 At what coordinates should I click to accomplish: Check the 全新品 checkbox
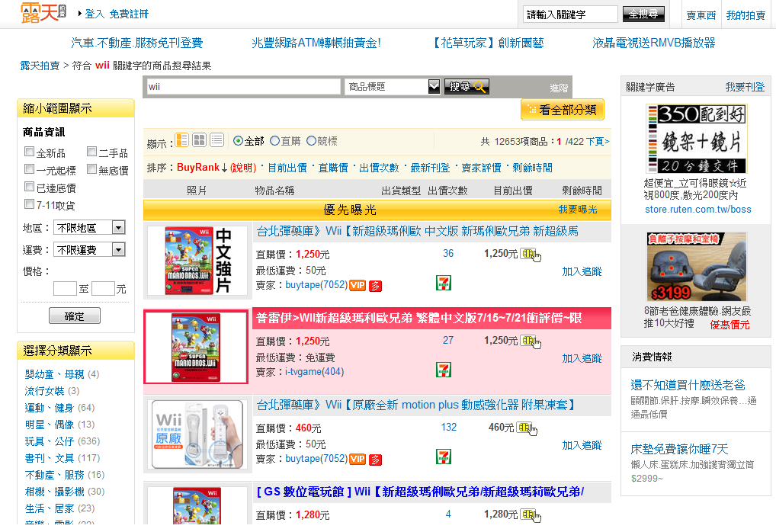[29, 152]
